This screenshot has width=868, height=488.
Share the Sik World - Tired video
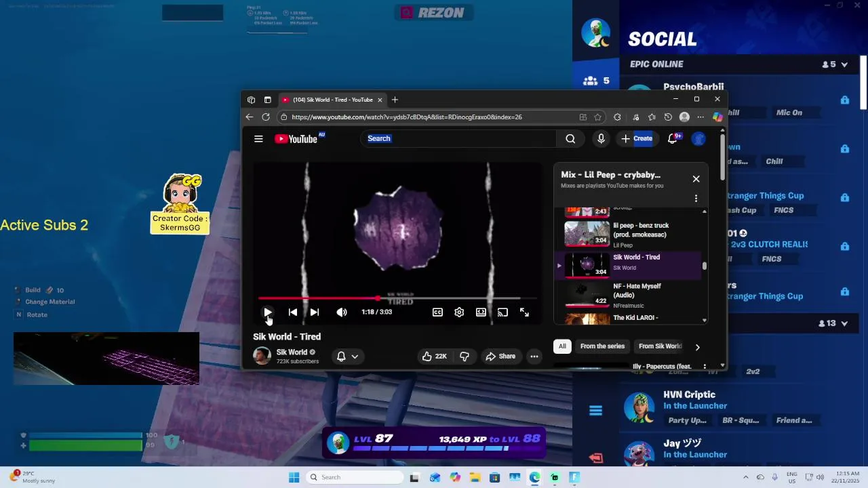click(x=500, y=356)
